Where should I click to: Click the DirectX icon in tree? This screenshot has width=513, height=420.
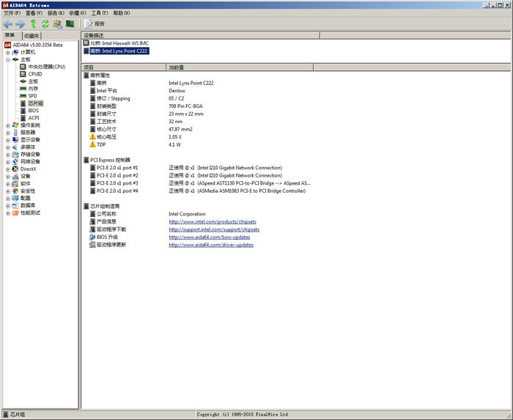click(x=15, y=169)
